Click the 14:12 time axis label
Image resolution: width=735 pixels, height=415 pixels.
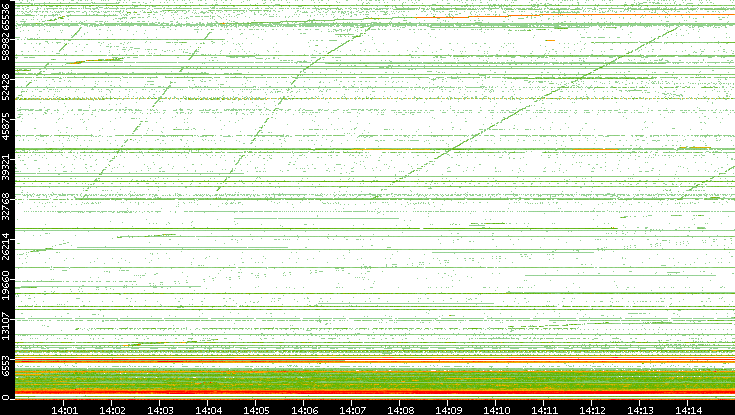[x=592, y=410]
